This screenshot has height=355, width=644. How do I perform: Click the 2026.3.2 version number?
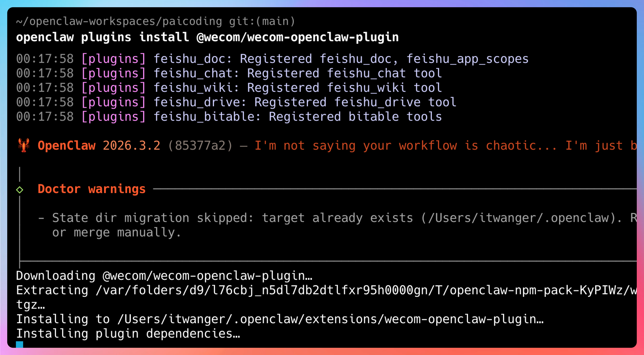point(131,146)
